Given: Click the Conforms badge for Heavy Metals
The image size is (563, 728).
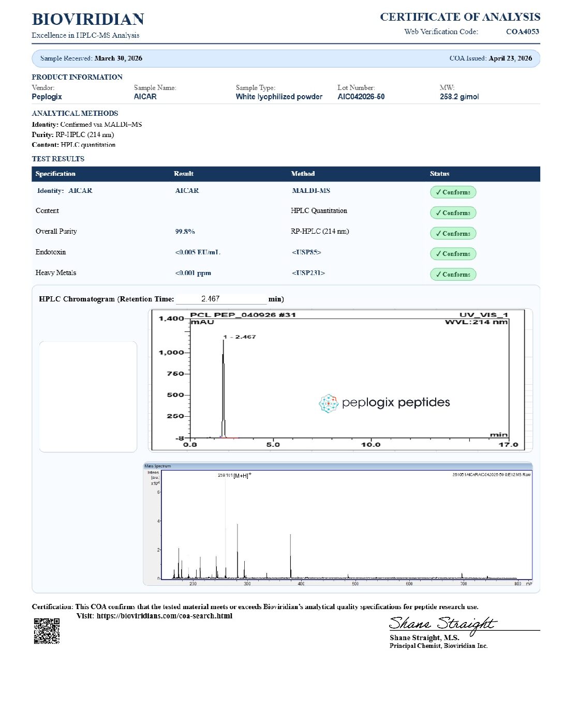Looking at the screenshot, I should pyautogui.click(x=453, y=275).
